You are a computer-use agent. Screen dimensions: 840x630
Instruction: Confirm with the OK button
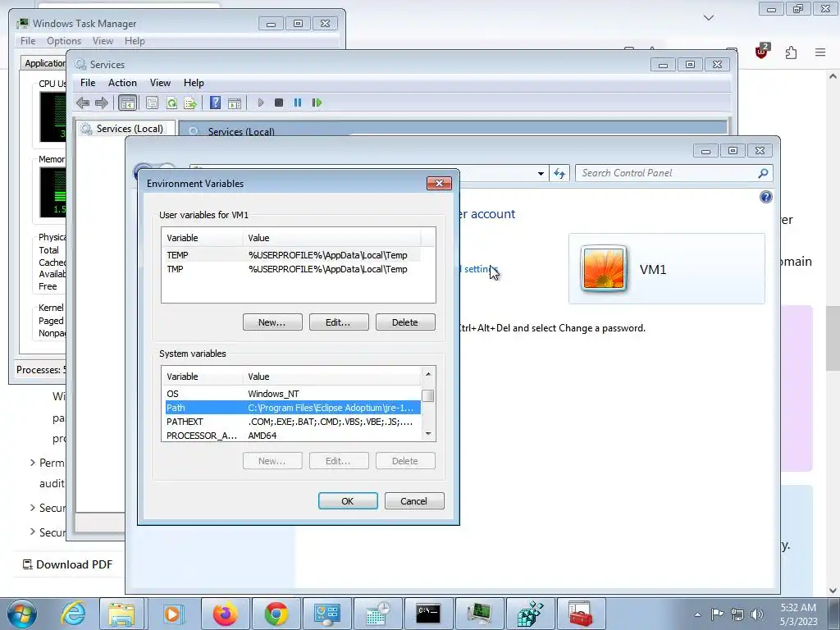point(348,501)
